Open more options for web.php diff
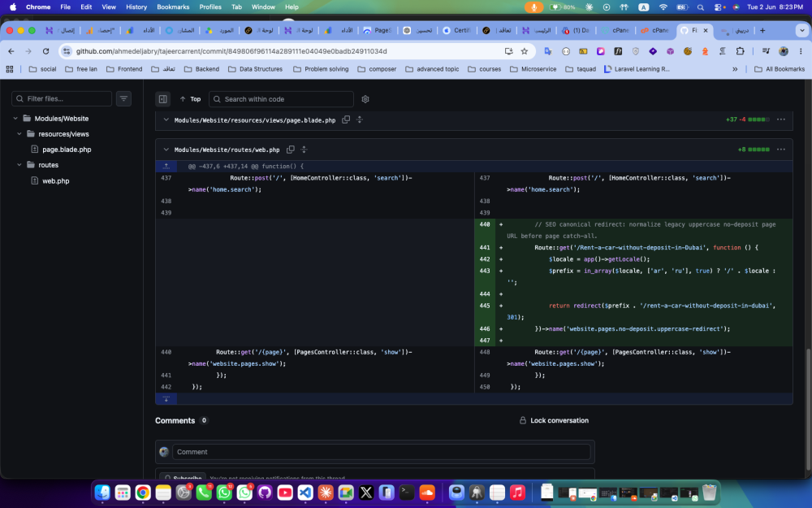This screenshot has height=508, width=812. coord(781,150)
